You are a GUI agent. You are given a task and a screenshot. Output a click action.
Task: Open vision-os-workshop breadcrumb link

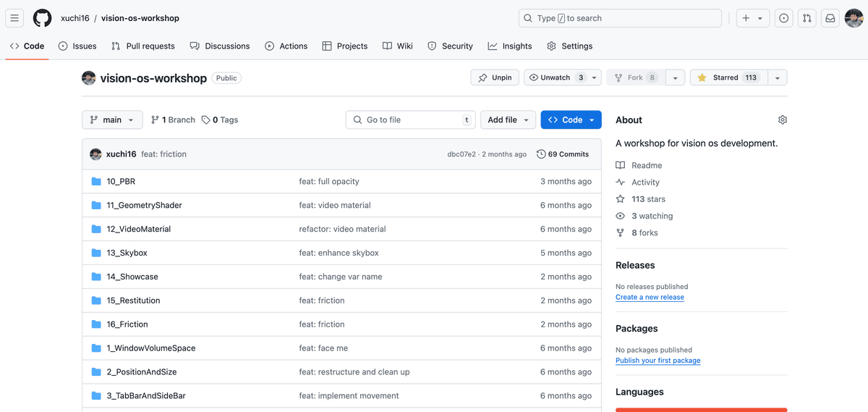click(x=140, y=18)
